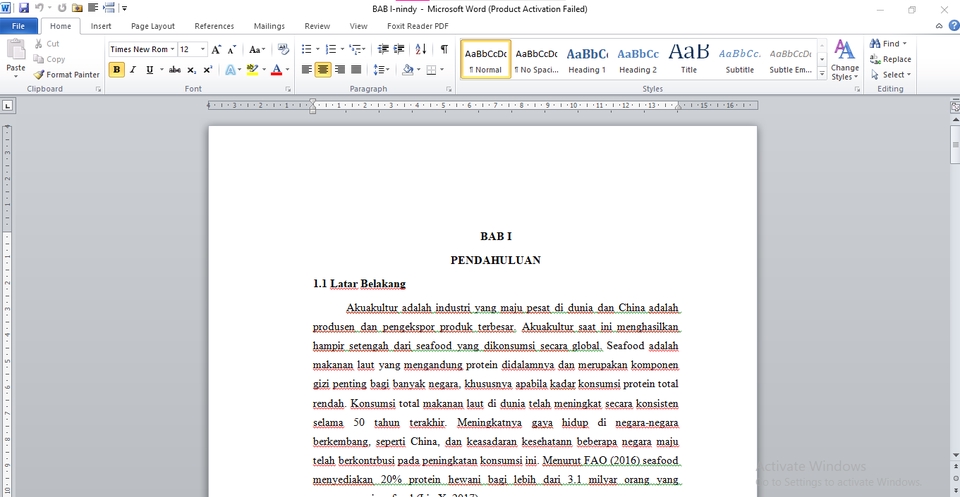Align text to the right
Viewport: 960px width, 497px height.
click(340, 70)
